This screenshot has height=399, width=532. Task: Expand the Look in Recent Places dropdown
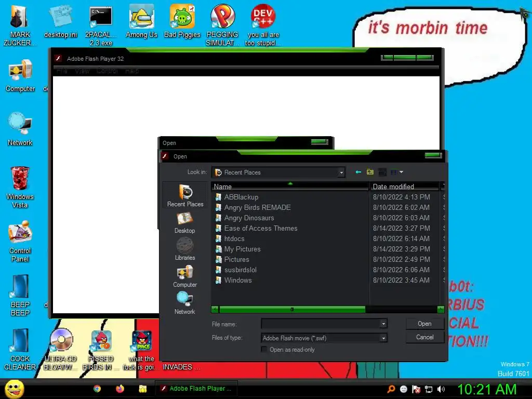[341, 172]
